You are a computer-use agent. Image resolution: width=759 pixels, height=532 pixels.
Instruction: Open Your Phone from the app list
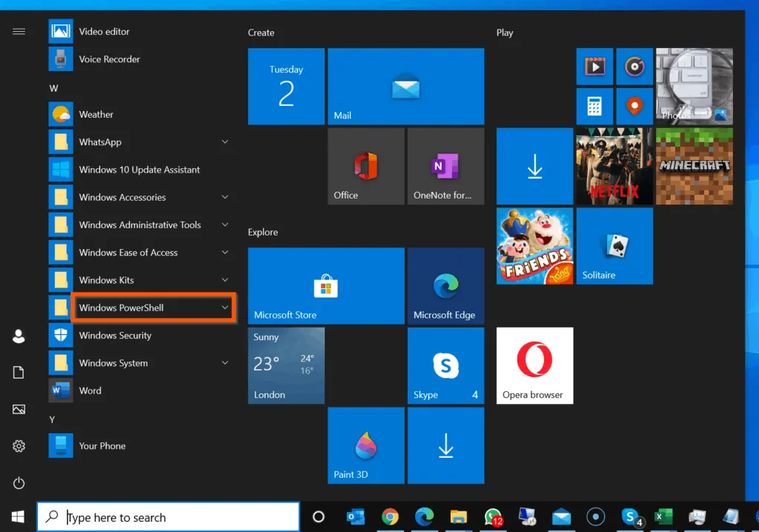click(140, 445)
